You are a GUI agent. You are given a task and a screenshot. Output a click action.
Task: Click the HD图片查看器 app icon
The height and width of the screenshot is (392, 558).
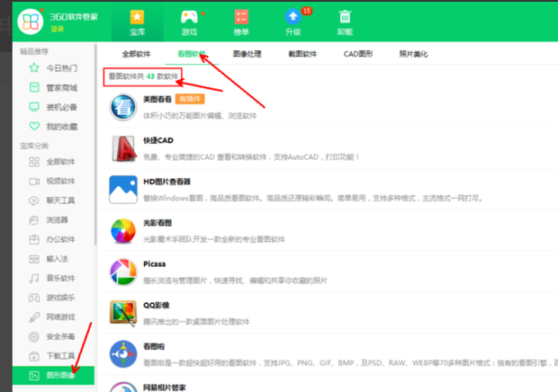(x=123, y=190)
